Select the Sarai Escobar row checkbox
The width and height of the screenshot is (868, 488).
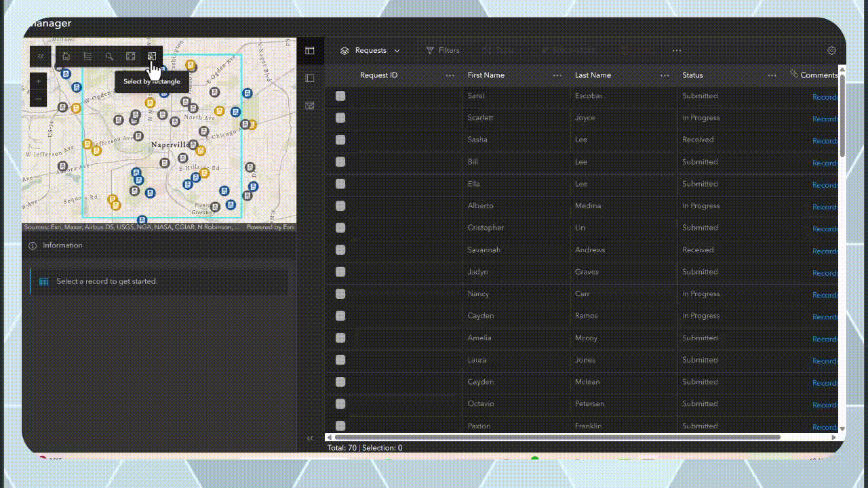[340, 96]
